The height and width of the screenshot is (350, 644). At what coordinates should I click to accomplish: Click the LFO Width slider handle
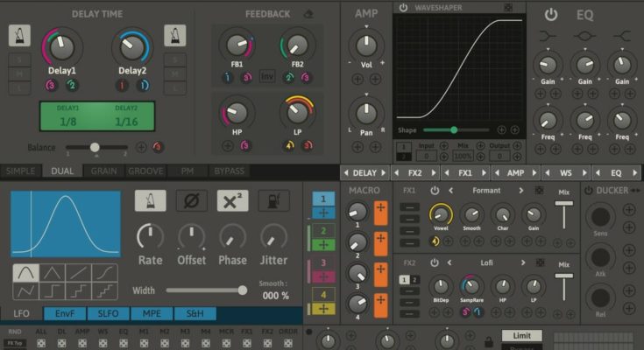click(242, 290)
